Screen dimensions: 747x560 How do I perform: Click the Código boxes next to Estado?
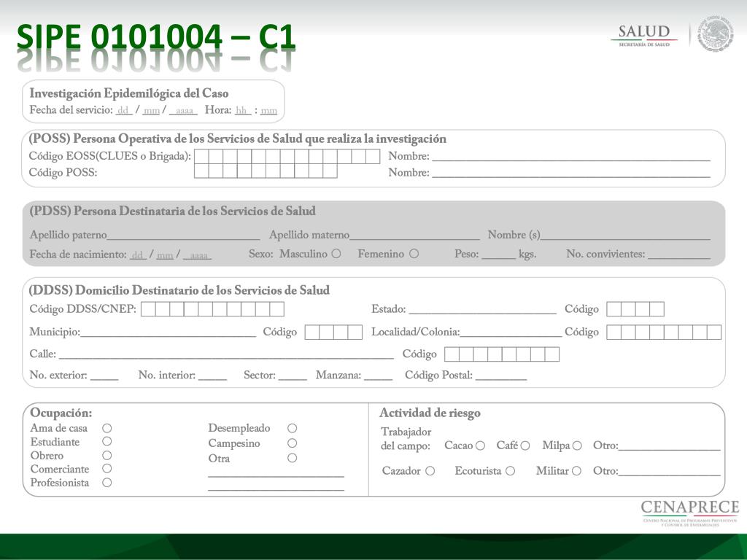tap(635, 309)
